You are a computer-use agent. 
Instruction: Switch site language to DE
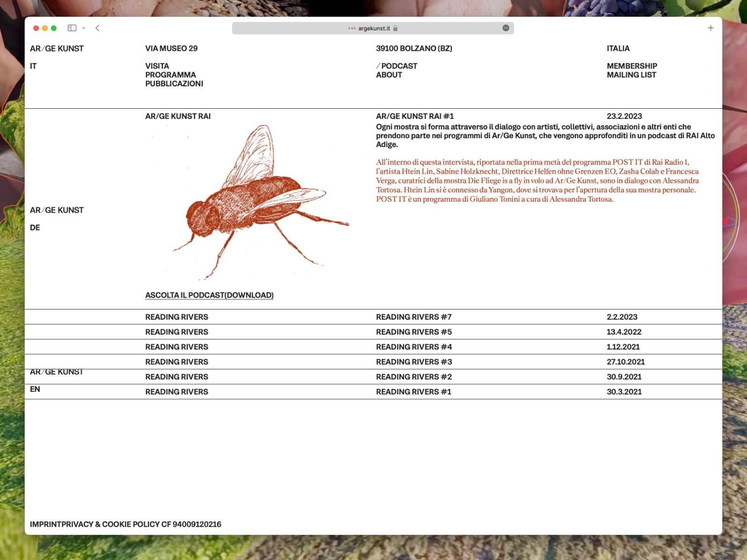[35, 228]
